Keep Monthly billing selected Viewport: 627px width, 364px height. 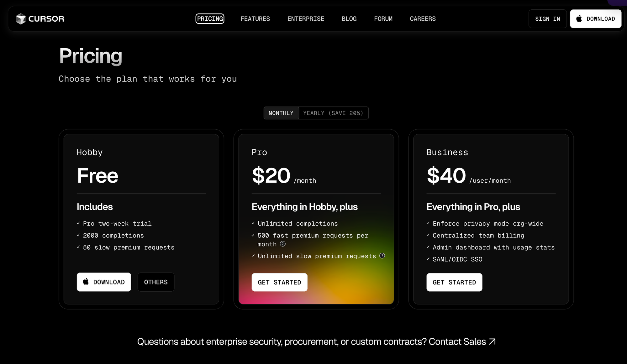(281, 113)
